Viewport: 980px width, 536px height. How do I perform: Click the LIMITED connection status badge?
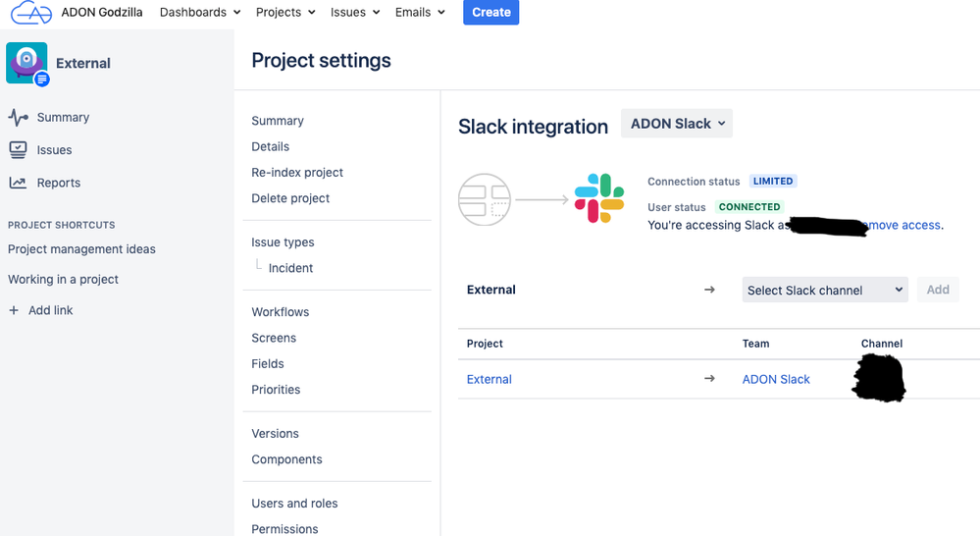773,181
